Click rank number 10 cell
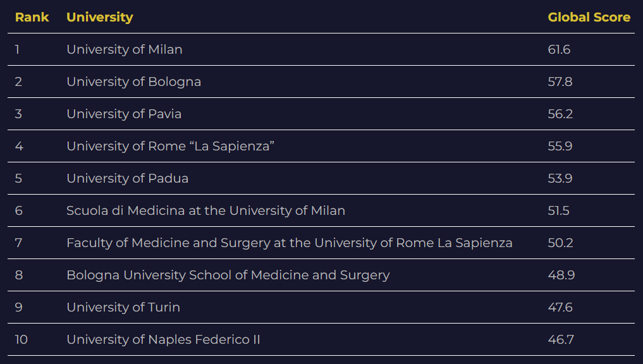Image resolution: width=643 pixels, height=364 pixels. coord(21,339)
